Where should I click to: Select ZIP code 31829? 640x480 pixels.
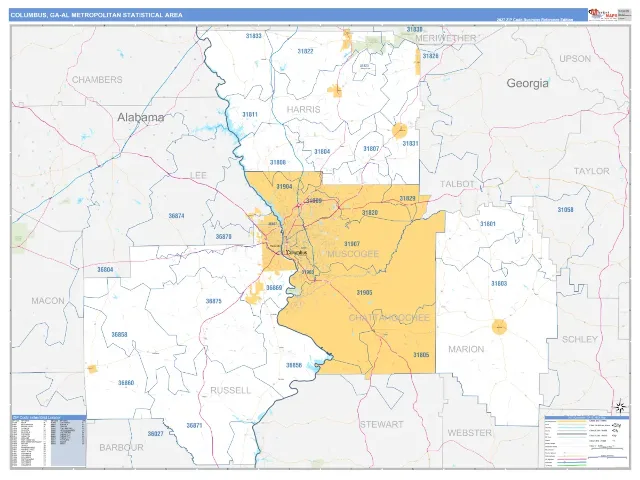(407, 199)
